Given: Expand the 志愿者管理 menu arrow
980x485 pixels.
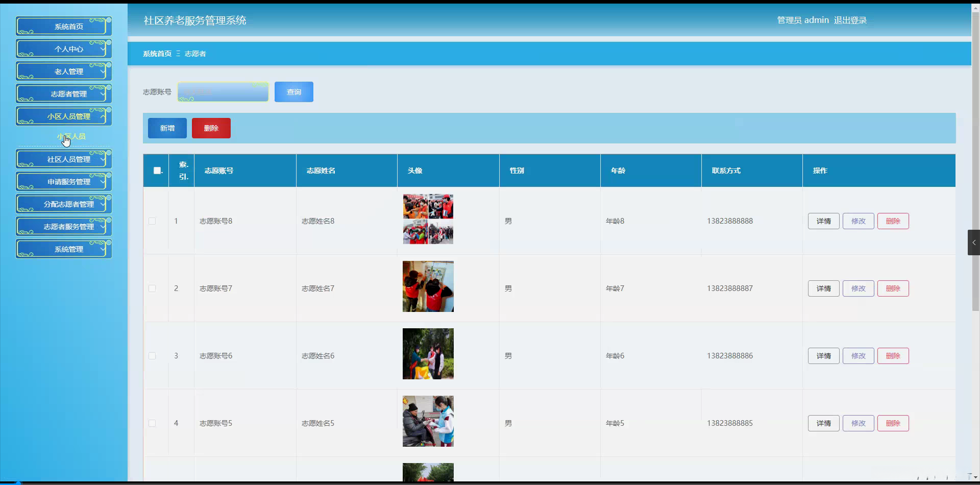Looking at the screenshot, I should click(x=103, y=94).
